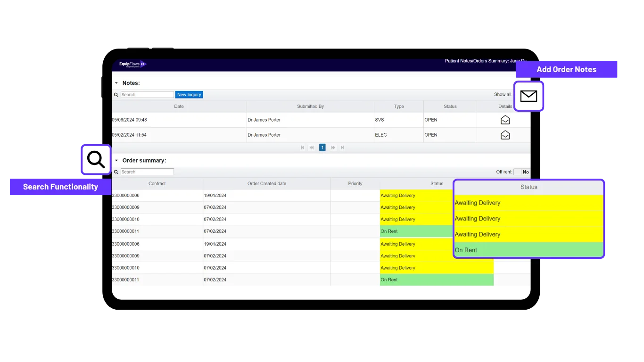This screenshot has width=644, height=362.
Task: Sort notes by the Notes Status header
Action: [450, 107]
